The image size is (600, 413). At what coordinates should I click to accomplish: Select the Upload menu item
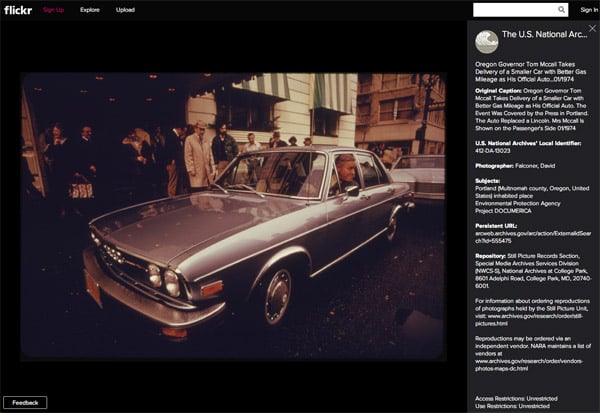coord(125,10)
